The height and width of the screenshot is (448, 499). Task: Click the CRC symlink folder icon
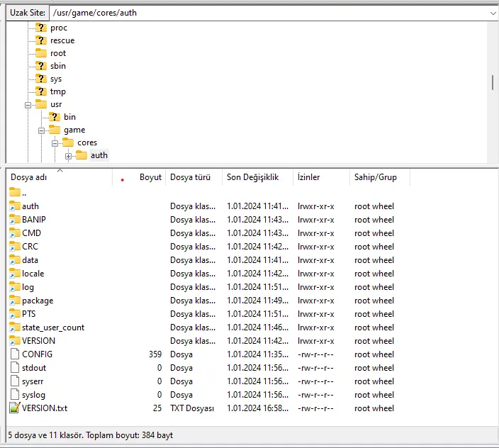tap(15, 246)
